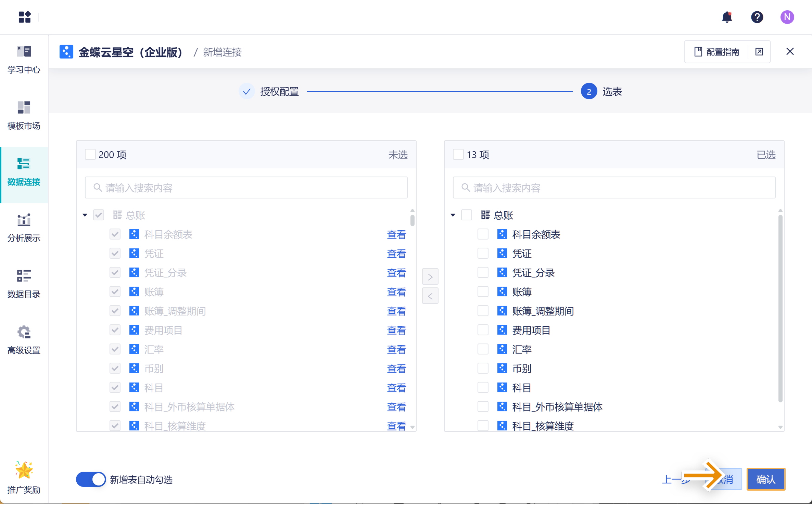This screenshot has height=505, width=812.
Task: Open the app grid launcher icon
Action: [x=25, y=17]
